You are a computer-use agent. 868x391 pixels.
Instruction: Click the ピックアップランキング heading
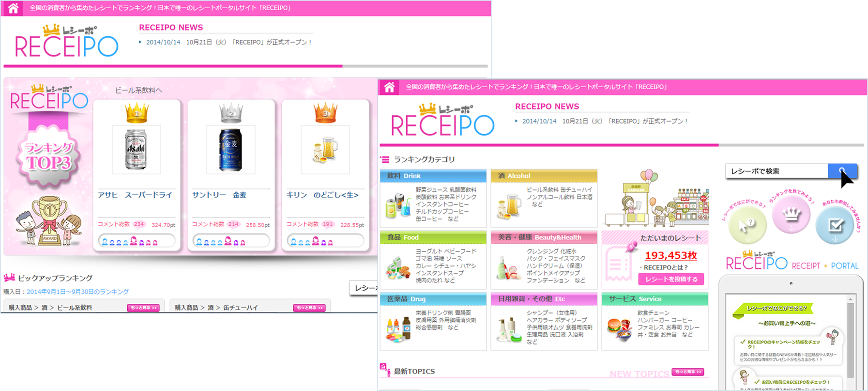coord(55,278)
